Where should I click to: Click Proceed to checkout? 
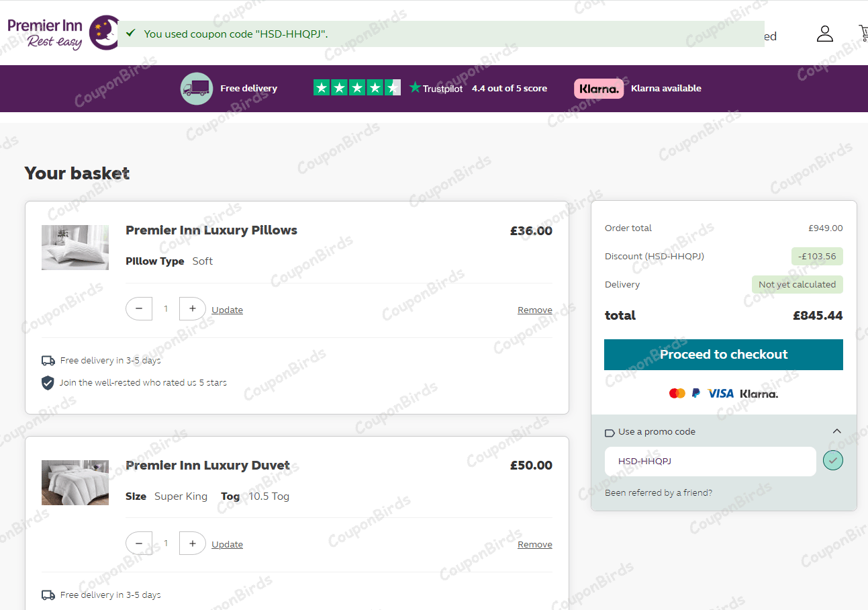click(723, 355)
